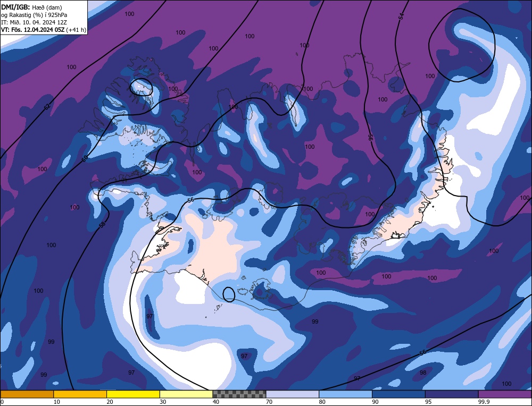532x406 pixels.
Task: Click the '40' legend tick label
Action: [216, 402]
